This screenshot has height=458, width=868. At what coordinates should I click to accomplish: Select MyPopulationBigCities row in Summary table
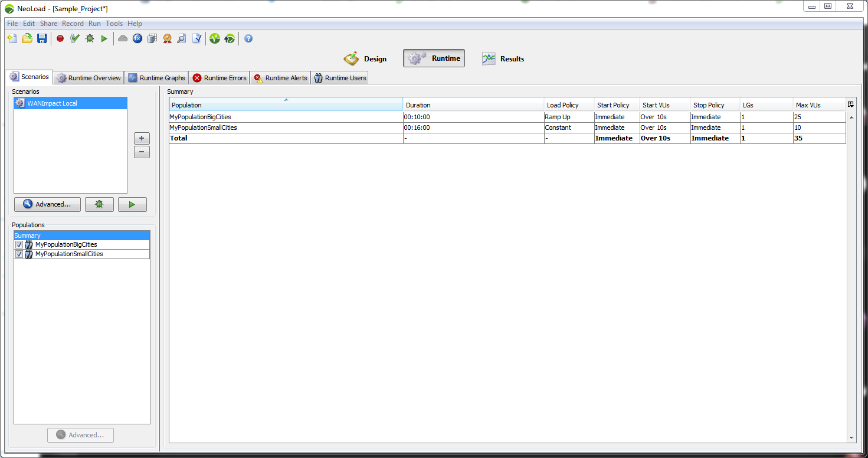point(507,117)
